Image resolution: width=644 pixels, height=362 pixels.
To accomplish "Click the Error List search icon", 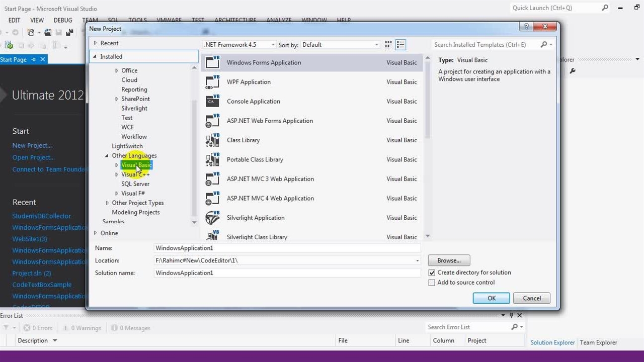I will [x=514, y=327].
